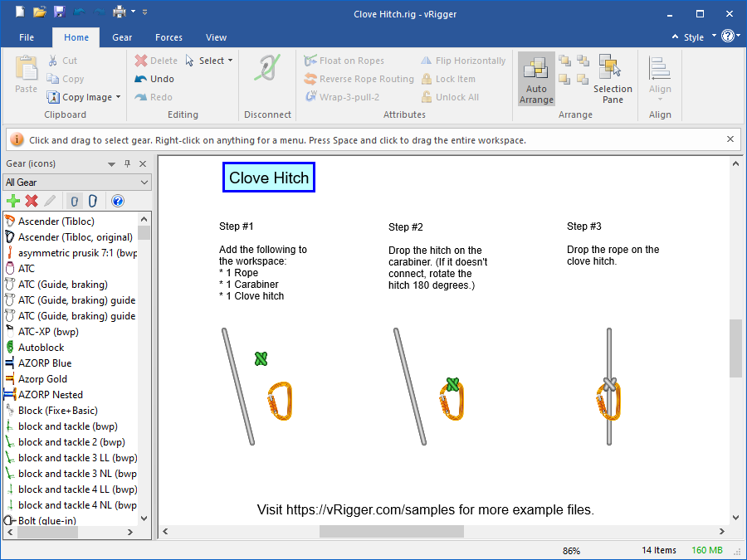Click the Save icon in quick access toolbar

click(x=60, y=12)
